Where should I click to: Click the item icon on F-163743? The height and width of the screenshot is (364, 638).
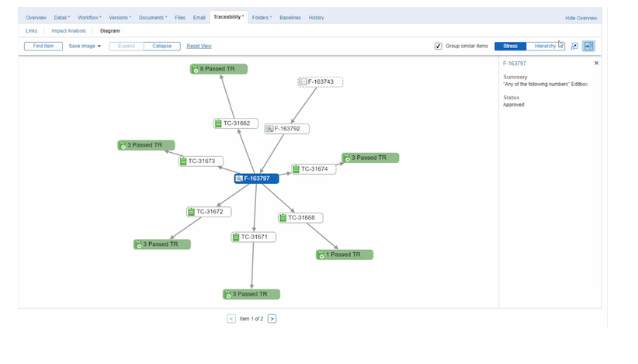coord(303,81)
